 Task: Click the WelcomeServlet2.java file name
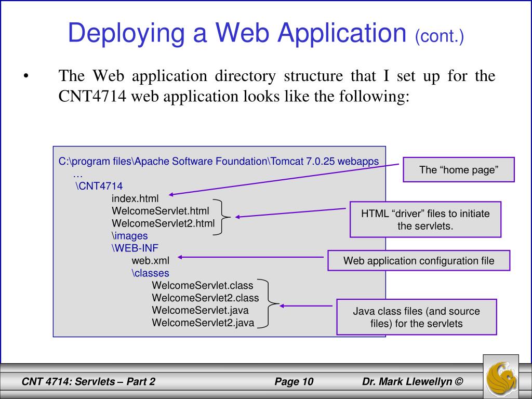[x=203, y=323]
